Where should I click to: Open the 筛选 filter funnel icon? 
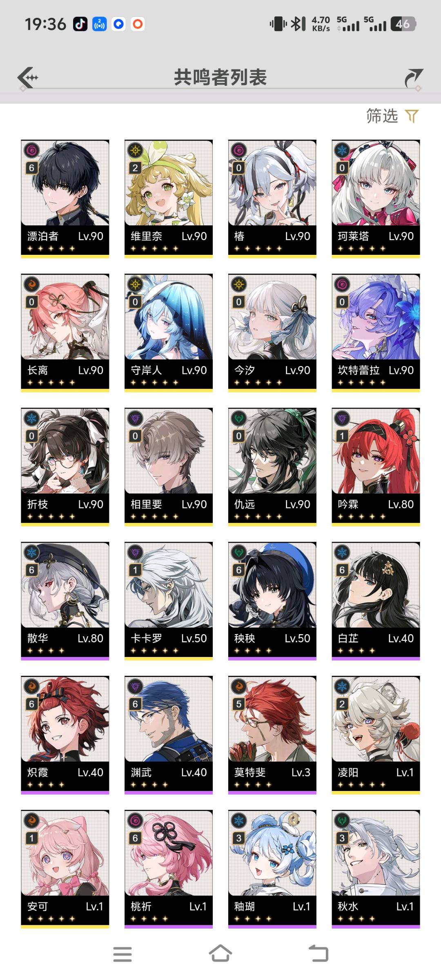click(412, 116)
